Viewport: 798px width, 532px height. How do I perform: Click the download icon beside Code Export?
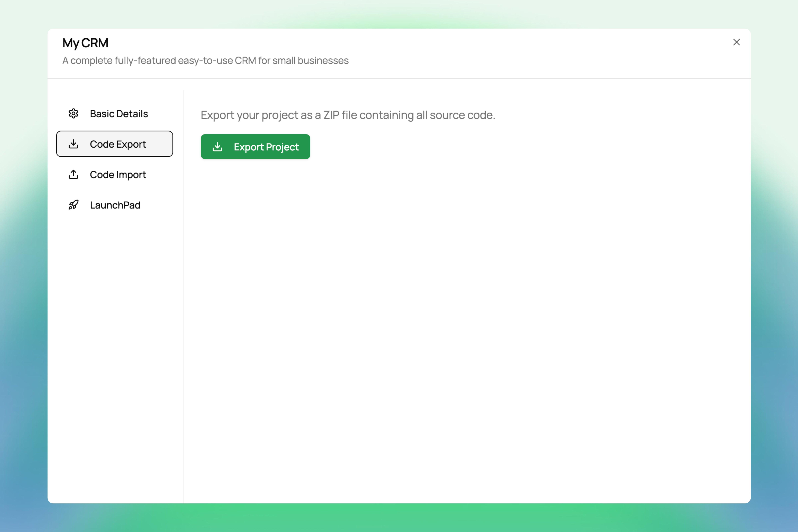click(73, 144)
